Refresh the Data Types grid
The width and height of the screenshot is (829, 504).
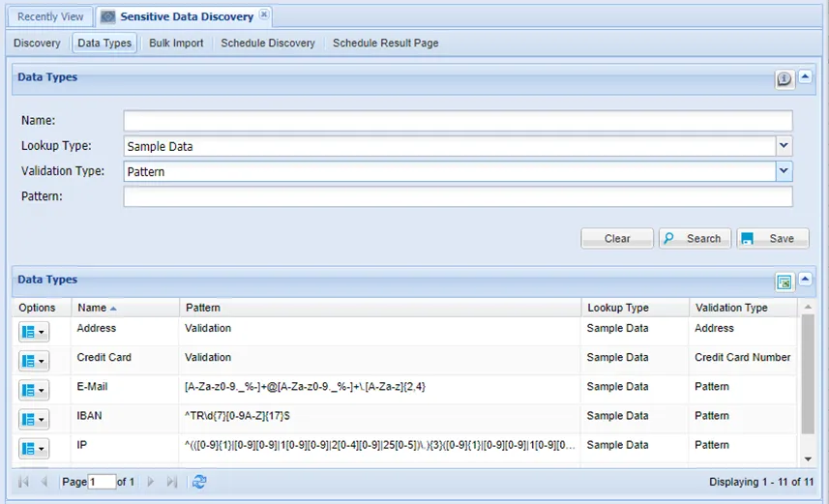[199, 481]
